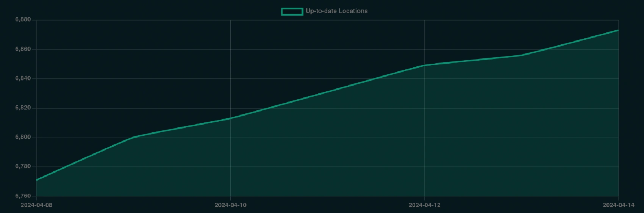Select the line's starting point on 2024-04-08

click(37, 180)
